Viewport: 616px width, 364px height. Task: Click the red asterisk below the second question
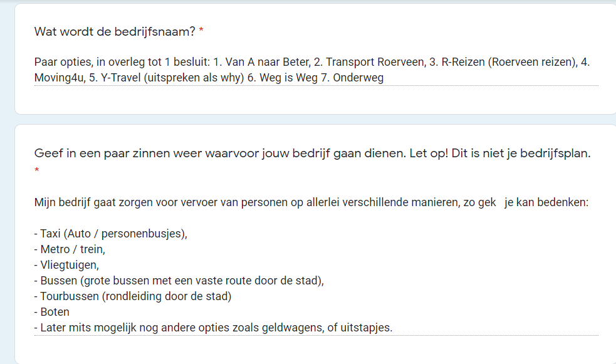[x=37, y=170]
